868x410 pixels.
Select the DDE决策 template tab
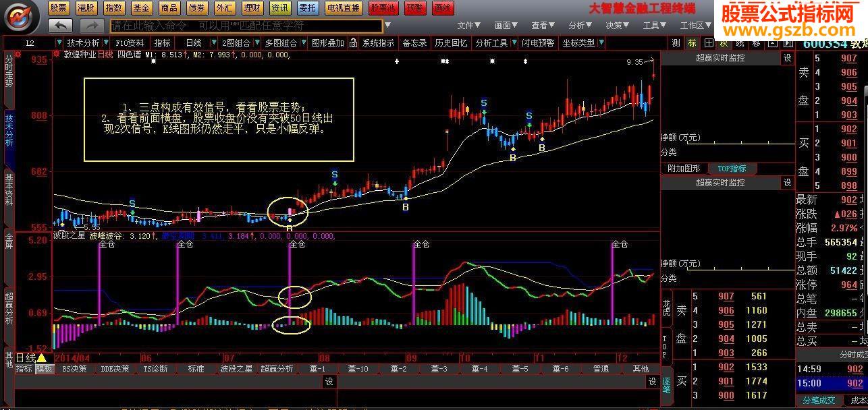(115, 369)
